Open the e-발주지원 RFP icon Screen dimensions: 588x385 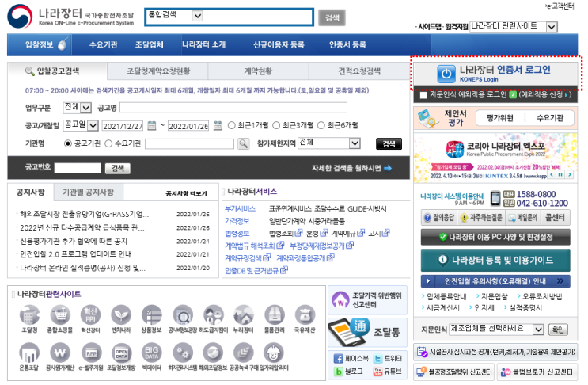point(91,353)
